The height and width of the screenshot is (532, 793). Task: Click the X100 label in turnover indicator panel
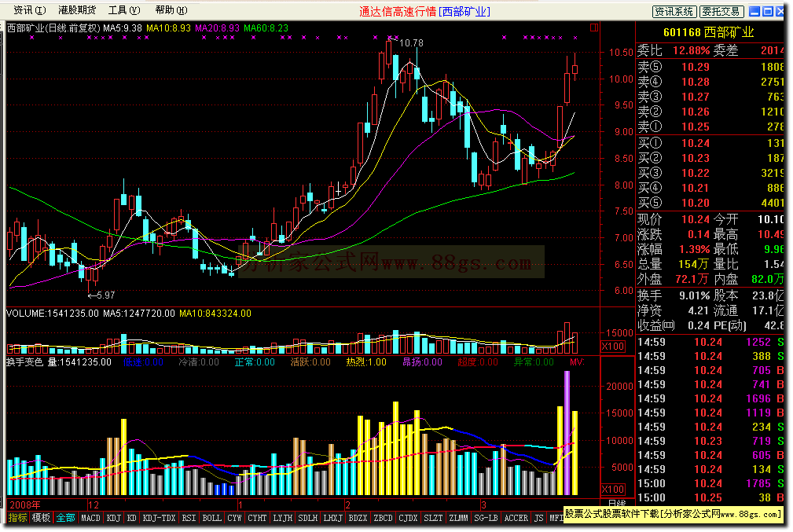(612, 490)
